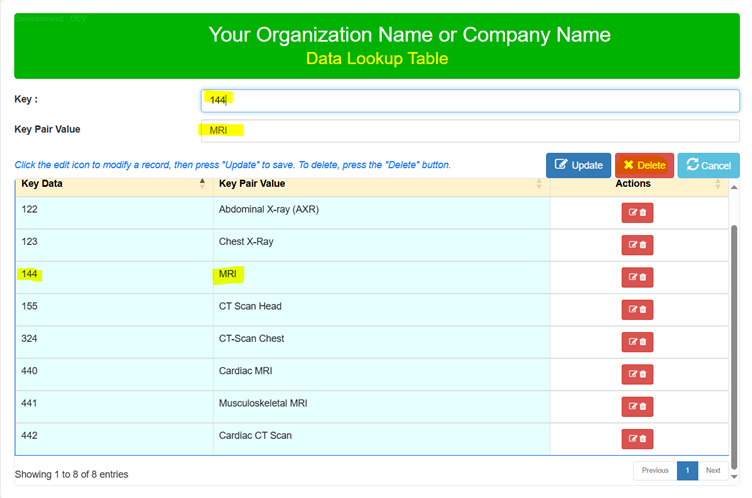Screen dimensions: 752x498
Task: Select page 1 in pagination
Action: 687,470
